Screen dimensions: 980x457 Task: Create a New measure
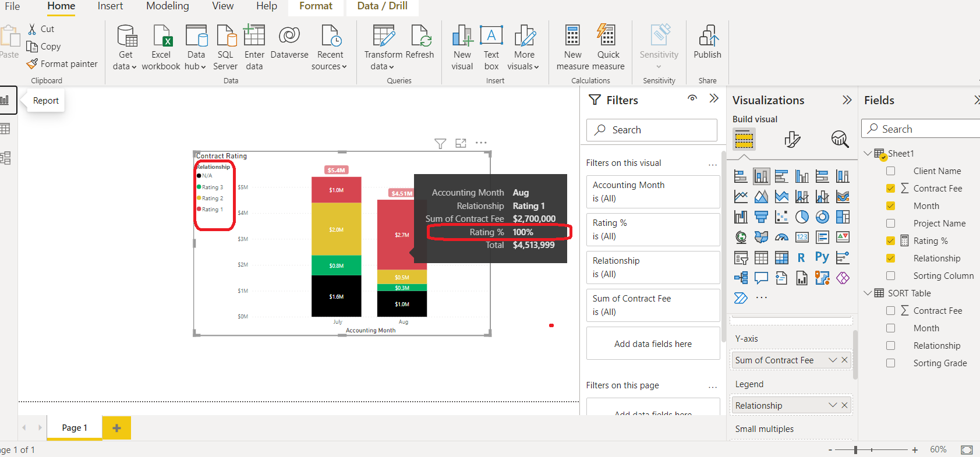click(x=573, y=48)
